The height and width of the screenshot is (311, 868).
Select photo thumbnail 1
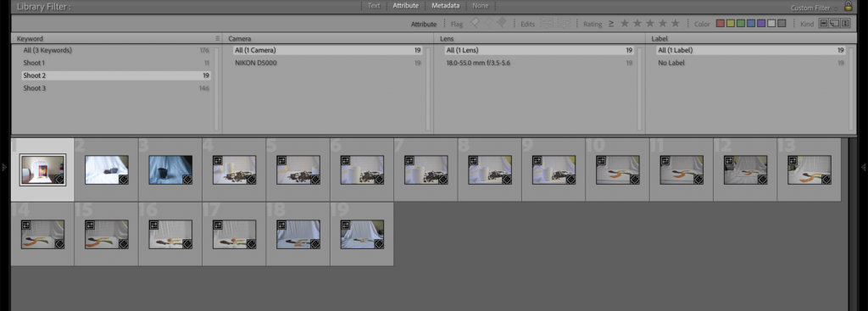point(42,169)
